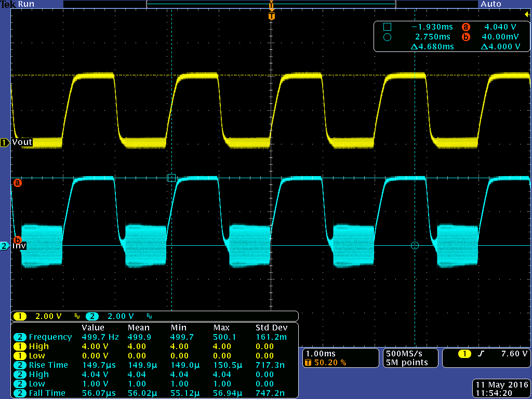This screenshot has width=532, height=399.
Task: Click the red b icon in cursor readout
Action: (466, 37)
